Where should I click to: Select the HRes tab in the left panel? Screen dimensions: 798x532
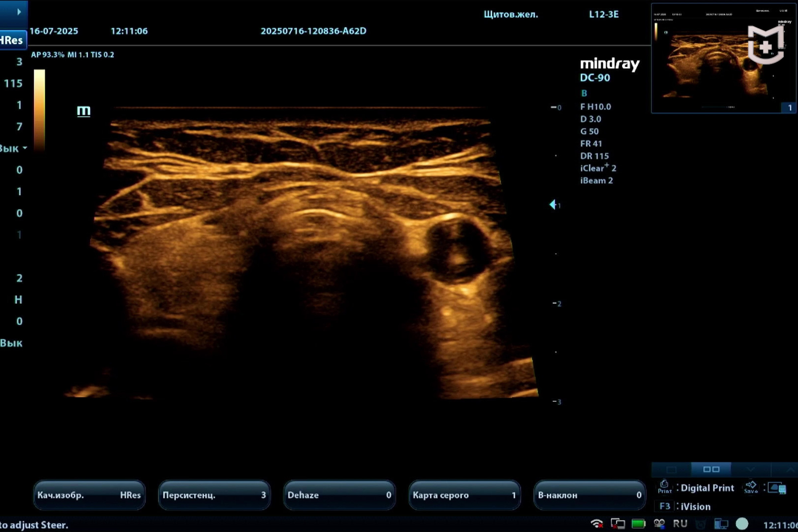pyautogui.click(x=12, y=40)
